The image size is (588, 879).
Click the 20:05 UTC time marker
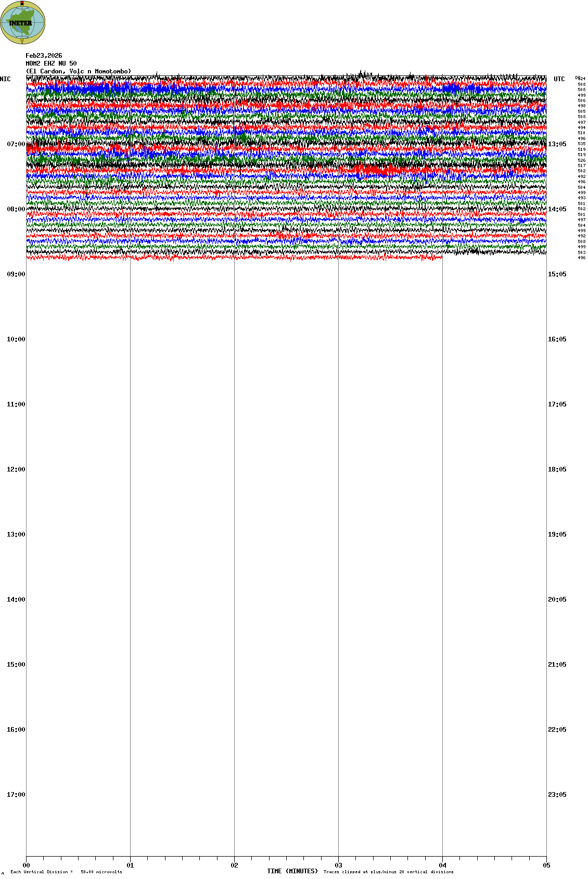pos(557,600)
